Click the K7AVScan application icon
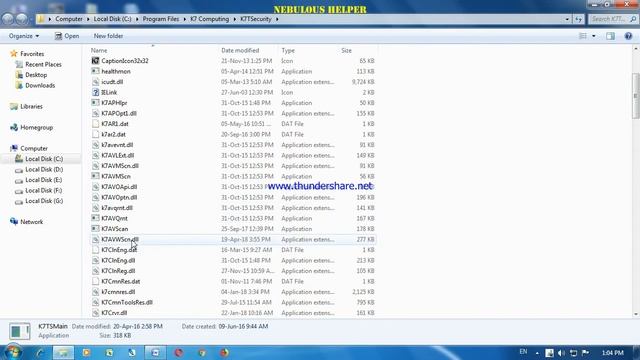 click(x=95, y=229)
